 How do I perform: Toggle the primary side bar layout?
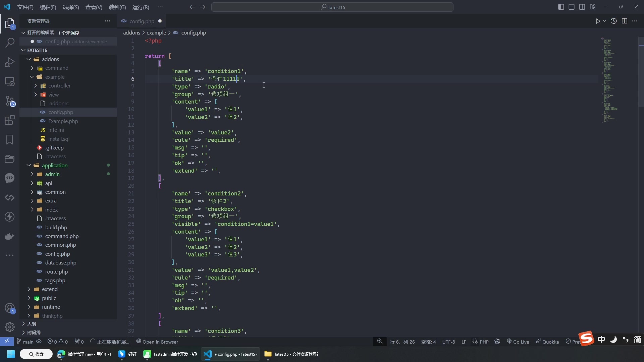click(561, 7)
